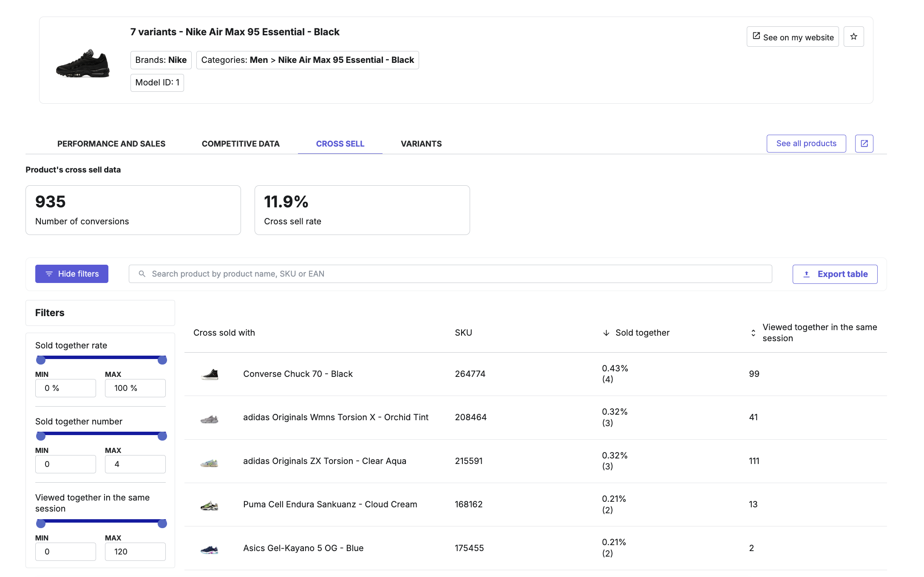Click the Sold together sort arrow
The image size is (924, 577).
pyautogui.click(x=606, y=333)
